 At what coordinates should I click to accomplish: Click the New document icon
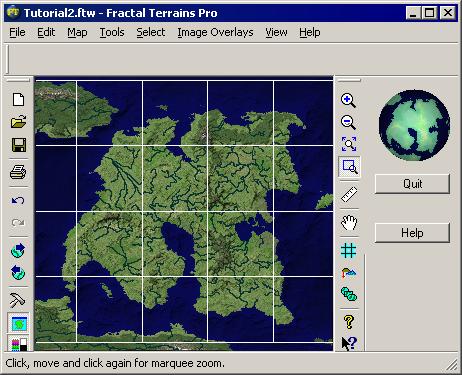point(18,99)
